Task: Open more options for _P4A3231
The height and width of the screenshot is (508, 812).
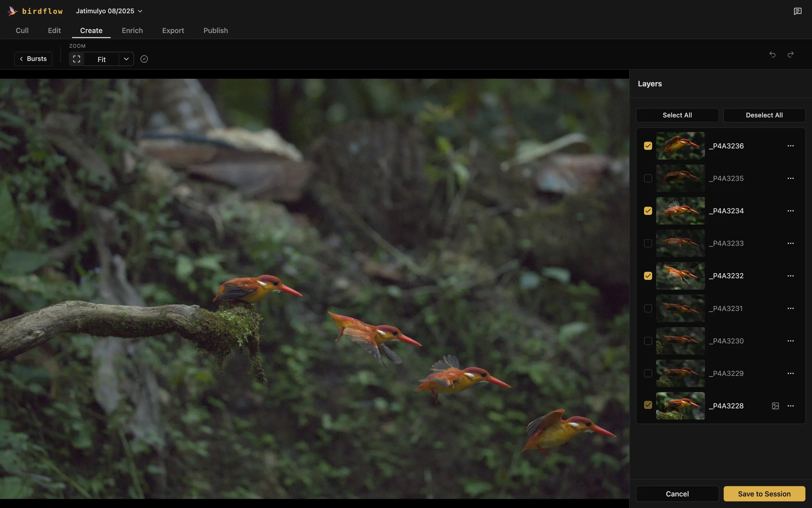Action: tap(791, 308)
